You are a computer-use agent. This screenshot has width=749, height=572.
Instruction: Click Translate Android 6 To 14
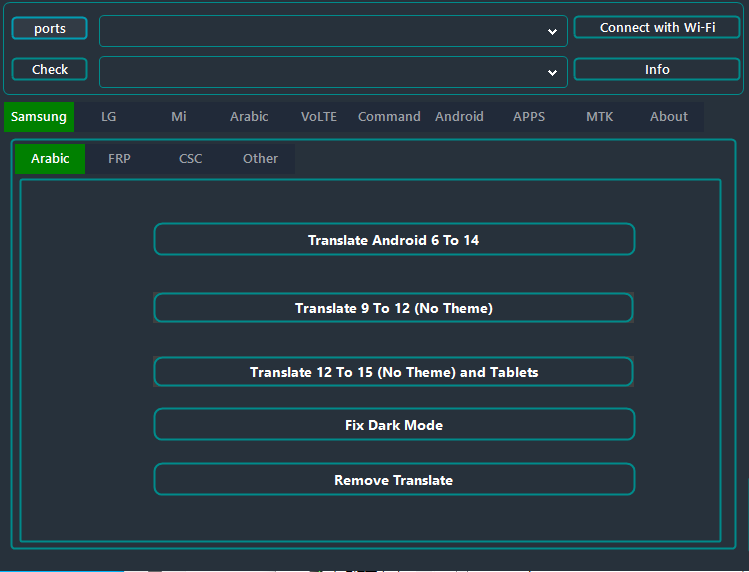[394, 239]
